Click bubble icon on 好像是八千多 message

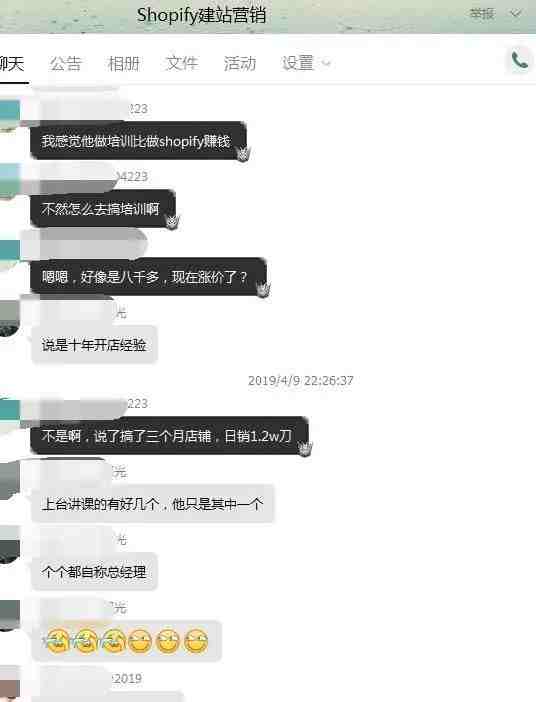(x=263, y=289)
